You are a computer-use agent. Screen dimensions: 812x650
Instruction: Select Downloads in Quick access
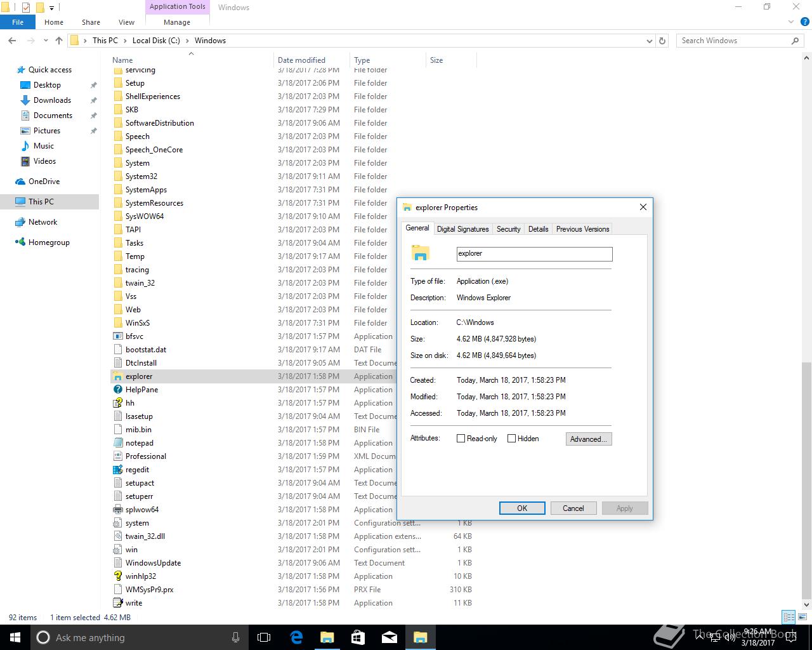52,100
